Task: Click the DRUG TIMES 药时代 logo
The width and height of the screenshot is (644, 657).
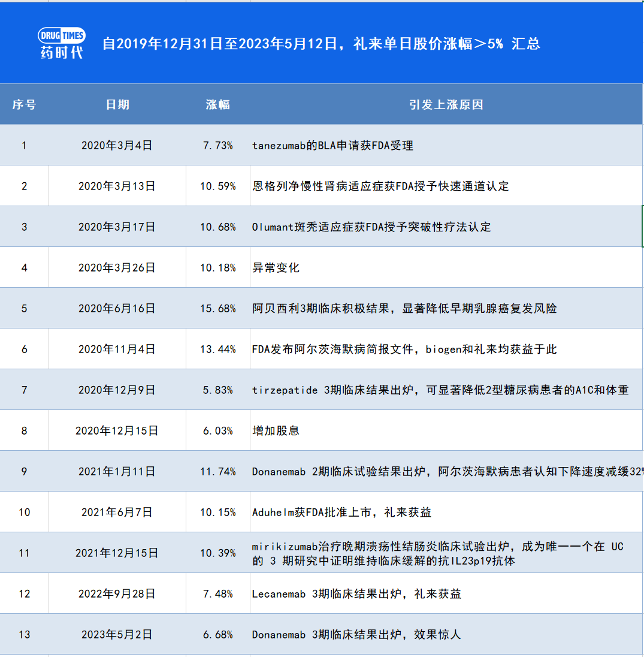Action: click(x=62, y=43)
